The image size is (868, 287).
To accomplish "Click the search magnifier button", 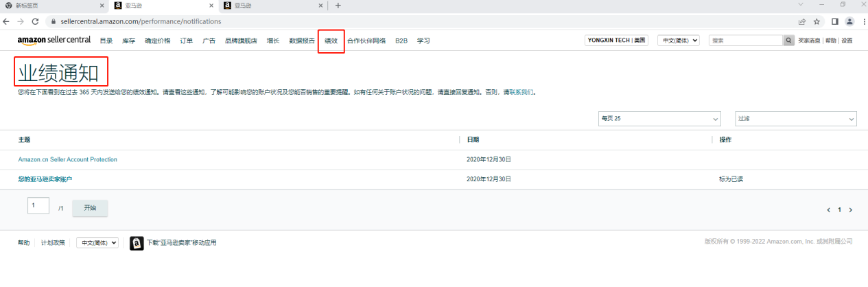I will pos(789,41).
